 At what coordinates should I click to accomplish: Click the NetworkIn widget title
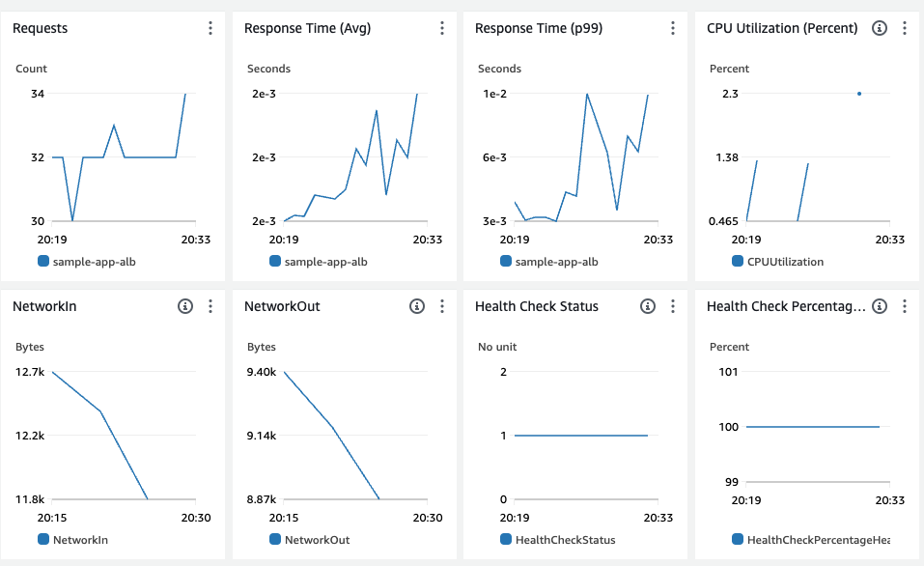click(x=44, y=306)
